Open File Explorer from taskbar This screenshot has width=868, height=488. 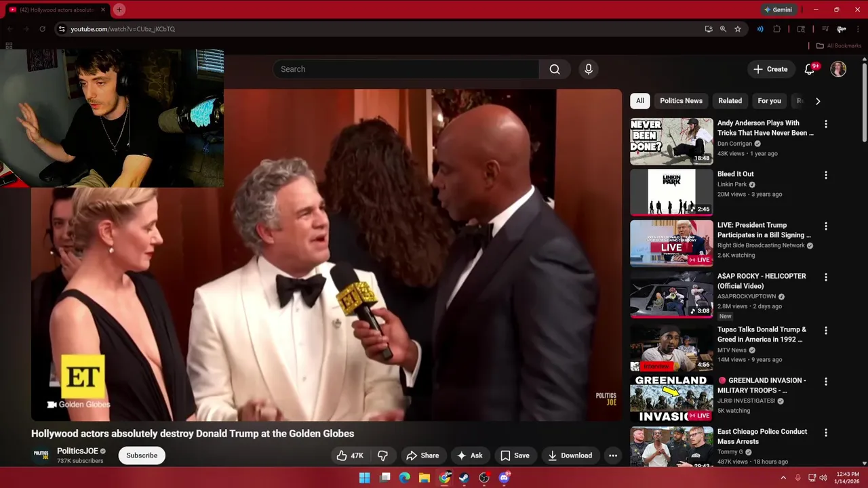point(424,478)
